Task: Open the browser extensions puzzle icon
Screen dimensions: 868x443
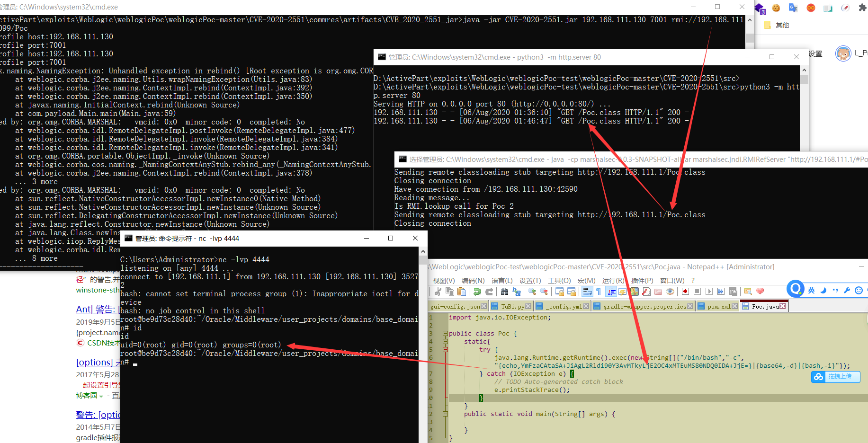Action: click(x=862, y=8)
